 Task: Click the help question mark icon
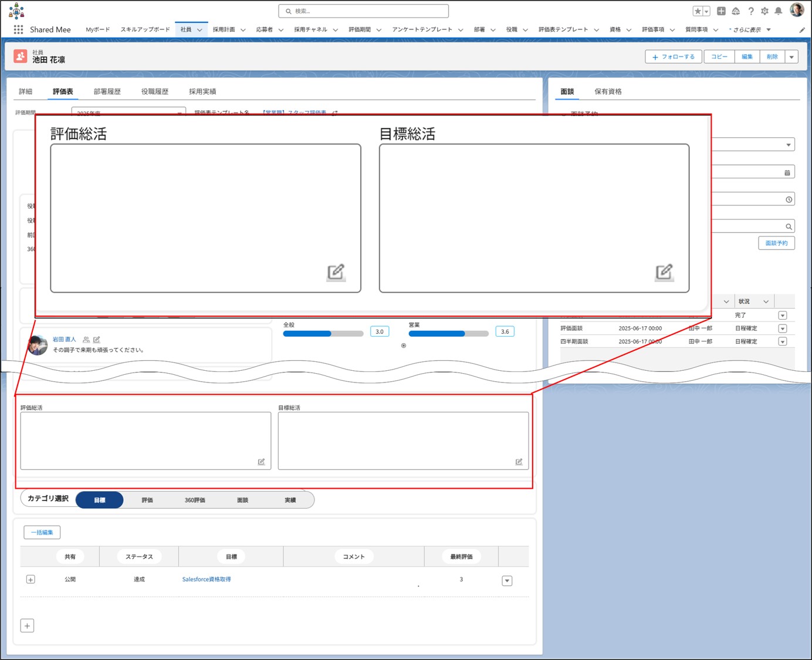coord(750,11)
